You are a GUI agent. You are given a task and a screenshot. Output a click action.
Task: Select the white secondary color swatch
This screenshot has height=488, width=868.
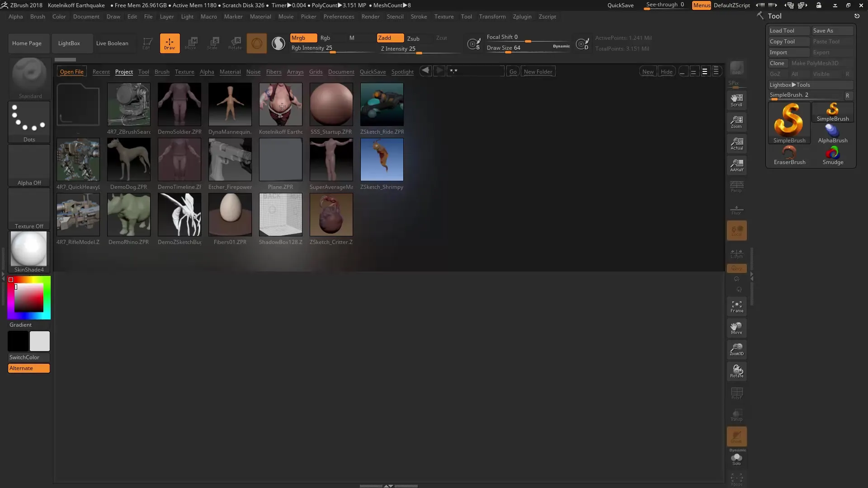[40, 341]
